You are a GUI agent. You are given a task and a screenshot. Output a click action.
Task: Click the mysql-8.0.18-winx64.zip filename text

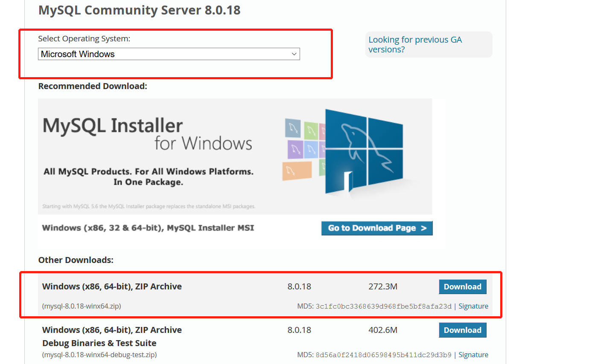click(82, 306)
